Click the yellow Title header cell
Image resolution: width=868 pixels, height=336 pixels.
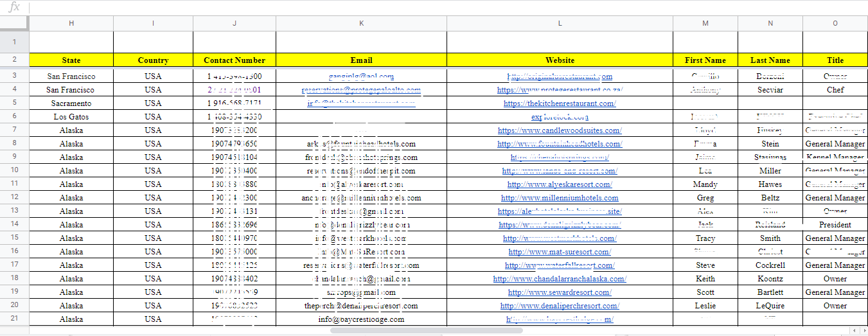[835, 60]
